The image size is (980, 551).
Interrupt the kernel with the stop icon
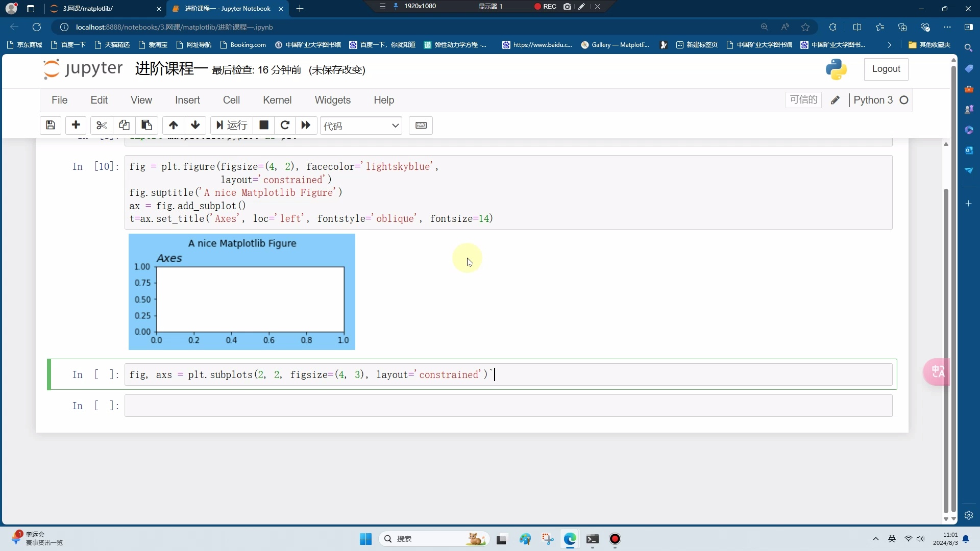[x=263, y=126]
